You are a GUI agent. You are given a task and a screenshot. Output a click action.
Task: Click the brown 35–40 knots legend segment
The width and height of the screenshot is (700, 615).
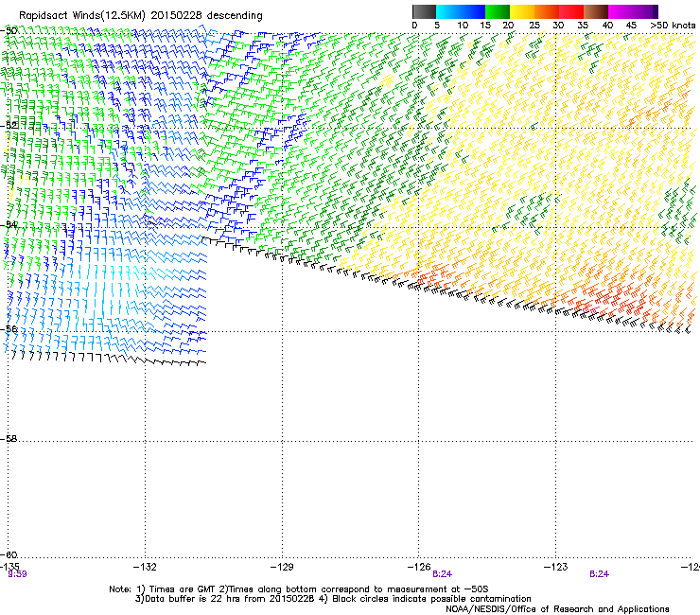click(x=596, y=11)
